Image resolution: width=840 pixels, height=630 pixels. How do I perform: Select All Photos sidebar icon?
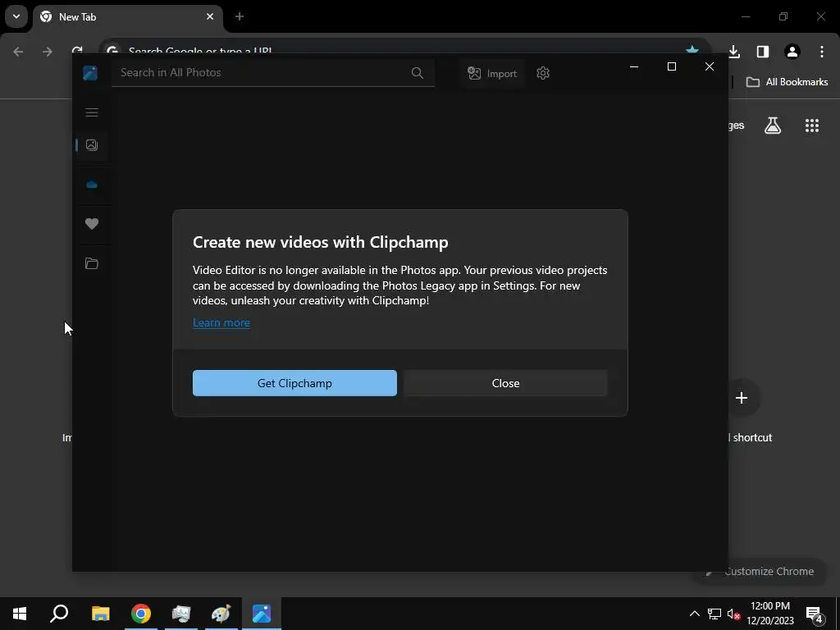click(92, 144)
